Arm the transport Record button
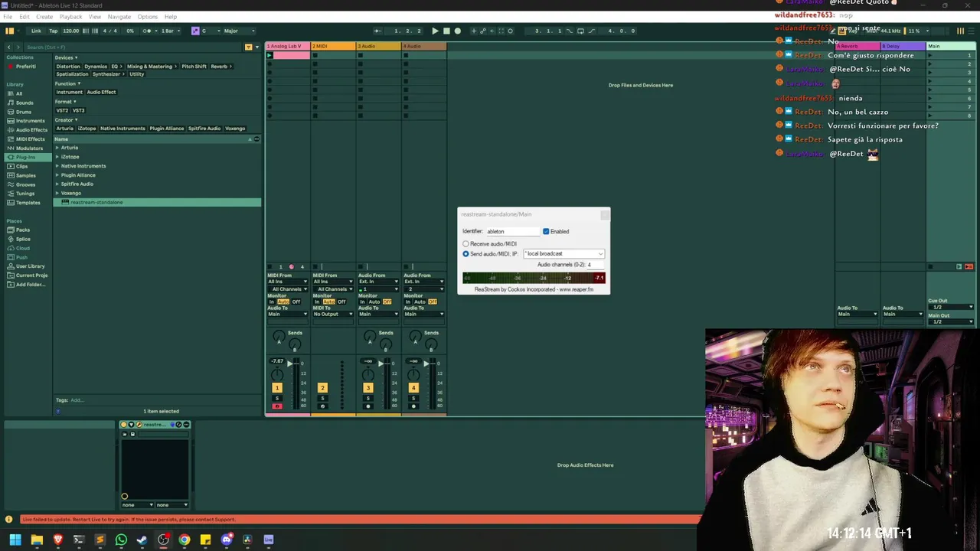980x551 pixels. tap(458, 31)
